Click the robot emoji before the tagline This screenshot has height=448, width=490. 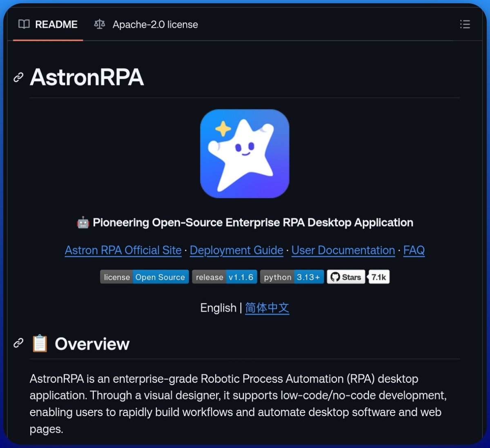coord(83,223)
